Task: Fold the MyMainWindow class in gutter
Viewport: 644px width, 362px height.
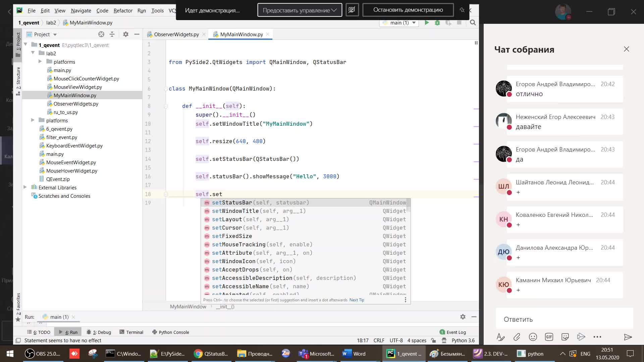Action: click(166, 89)
